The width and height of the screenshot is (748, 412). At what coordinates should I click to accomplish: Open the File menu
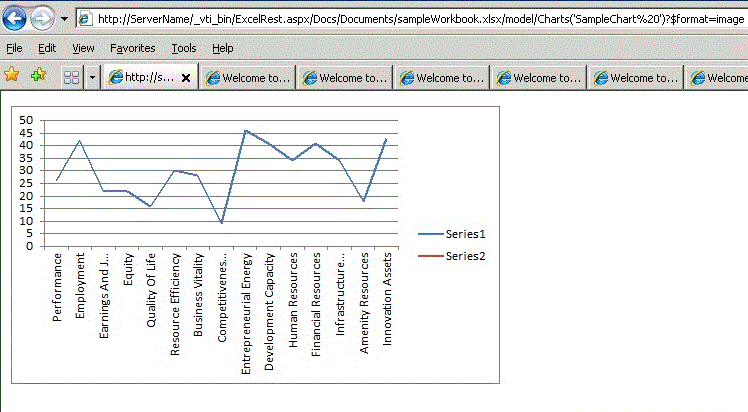[14, 48]
